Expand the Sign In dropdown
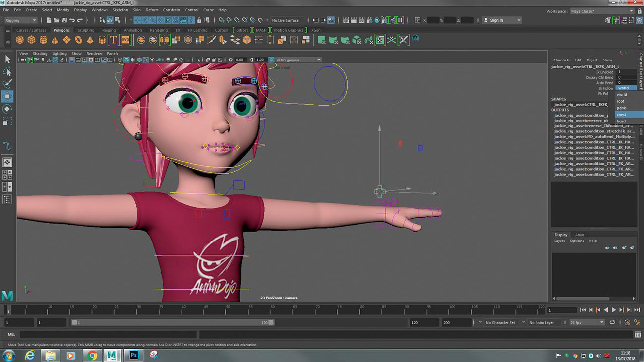The width and height of the screenshot is (644, 362). (x=502, y=20)
